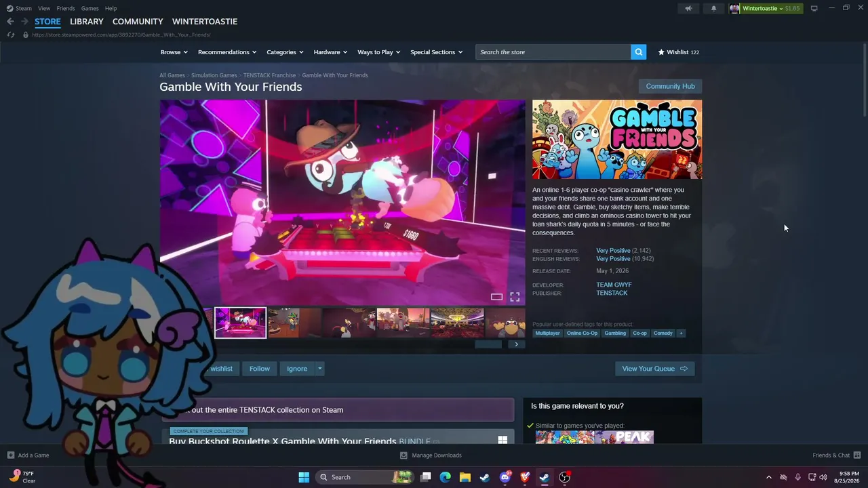Open the Hardware dropdown
This screenshot has height=488, width=868.
coord(330,52)
